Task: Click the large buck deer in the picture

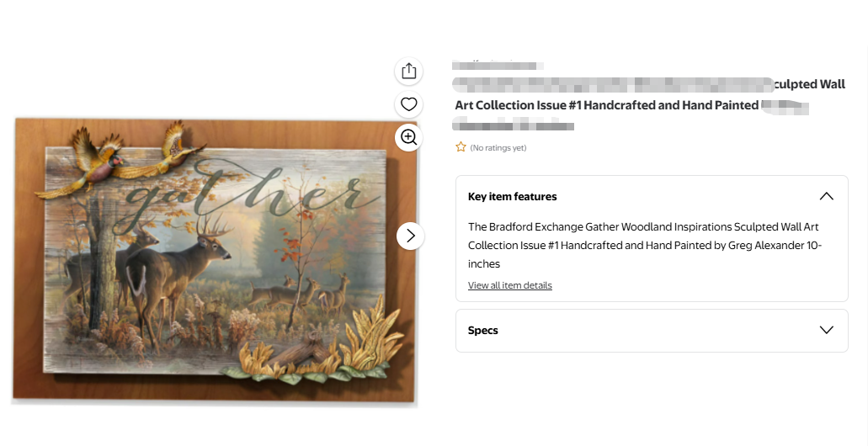Action: pos(178,271)
